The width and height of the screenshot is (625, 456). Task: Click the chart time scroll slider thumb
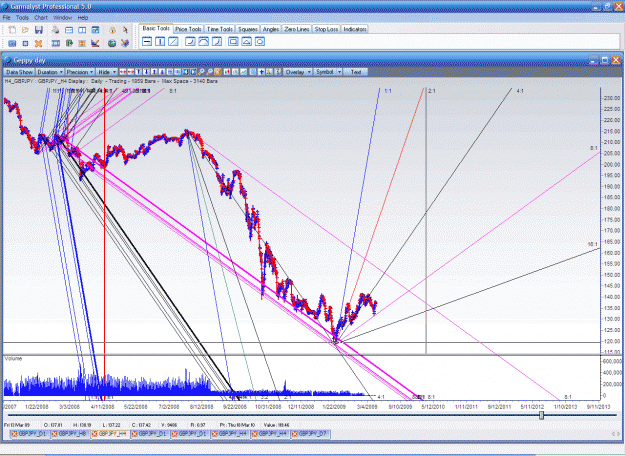coord(541,415)
